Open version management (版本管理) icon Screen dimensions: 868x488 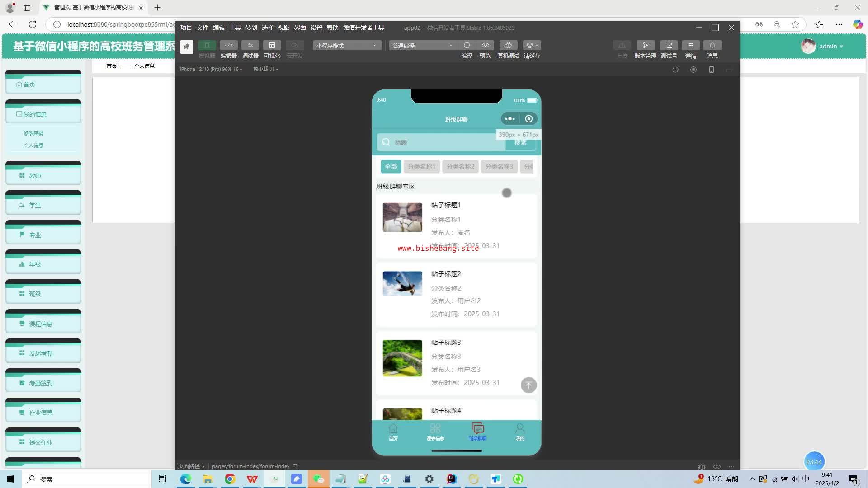pos(645,46)
